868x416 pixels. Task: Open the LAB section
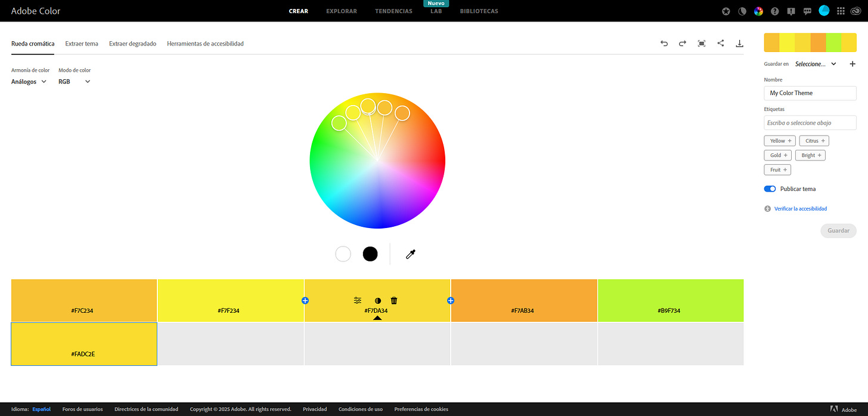coord(436,11)
